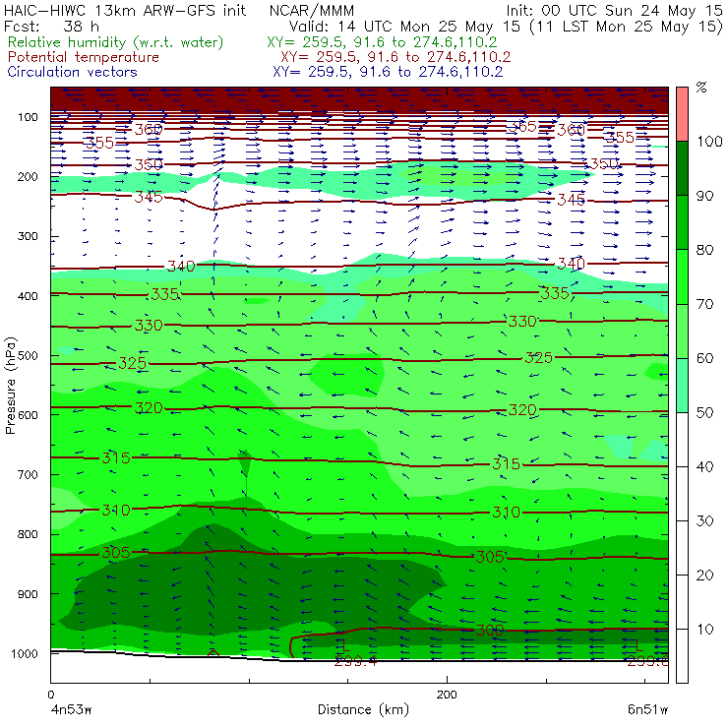Click the '4n53w' start location label

(71, 710)
